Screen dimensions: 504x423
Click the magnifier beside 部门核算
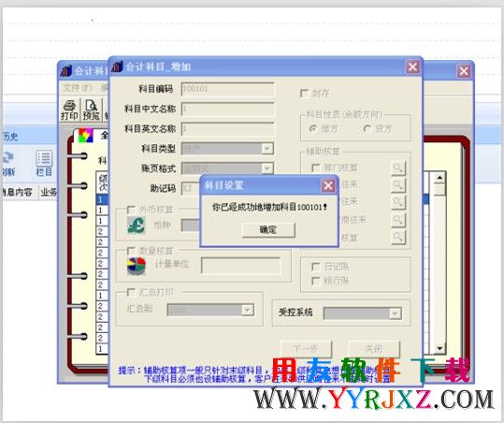point(398,168)
